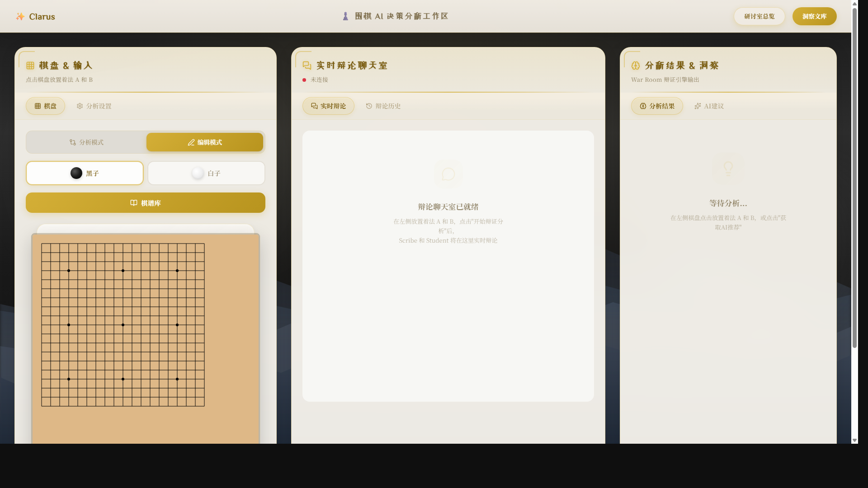This screenshot has width=868, height=488.
Task: Open the 棋谱库 library
Action: (x=146, y=203)
